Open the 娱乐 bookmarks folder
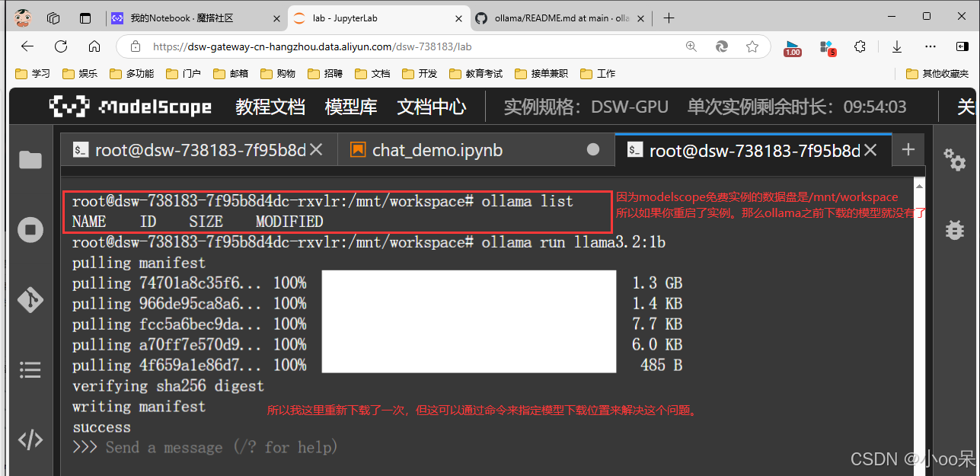This screenshot has width=980, height=476. click(80, 74)
